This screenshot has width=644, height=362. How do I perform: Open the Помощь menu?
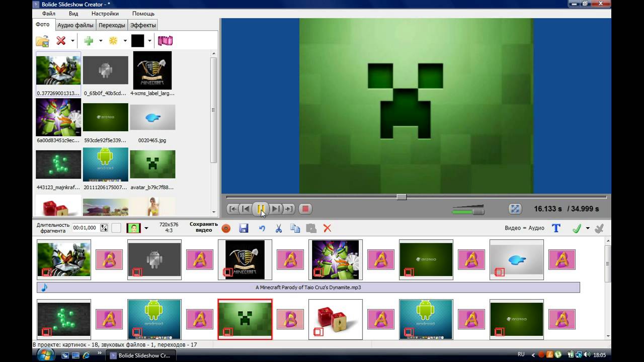(x=143, y=14)
